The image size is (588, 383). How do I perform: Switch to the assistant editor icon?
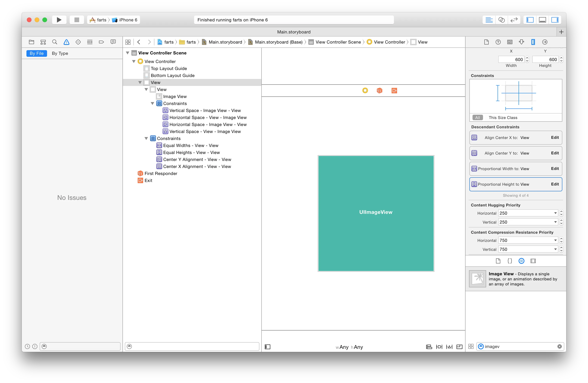coord(501,20)
